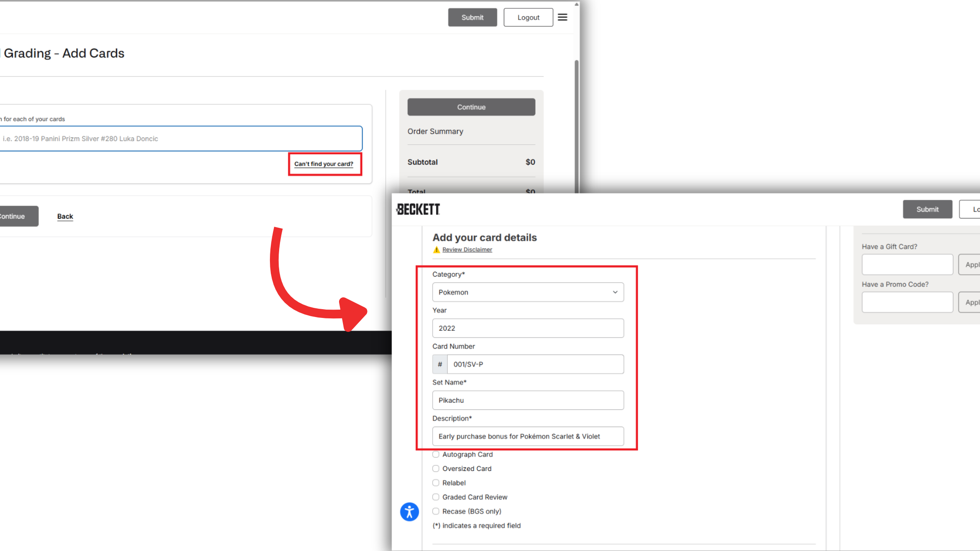Click the "Order Summary" heading text
The height and width of the screenshot is (551, 980).
click(x=435, y=131)
